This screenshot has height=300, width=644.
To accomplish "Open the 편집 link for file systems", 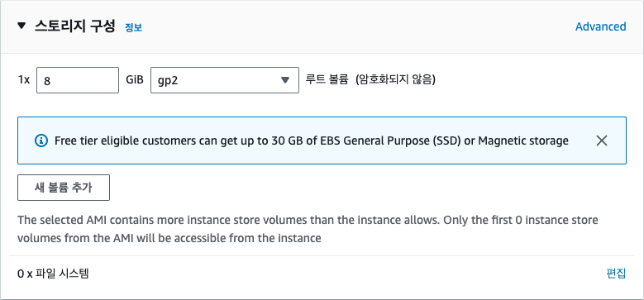I will point(616,274).
